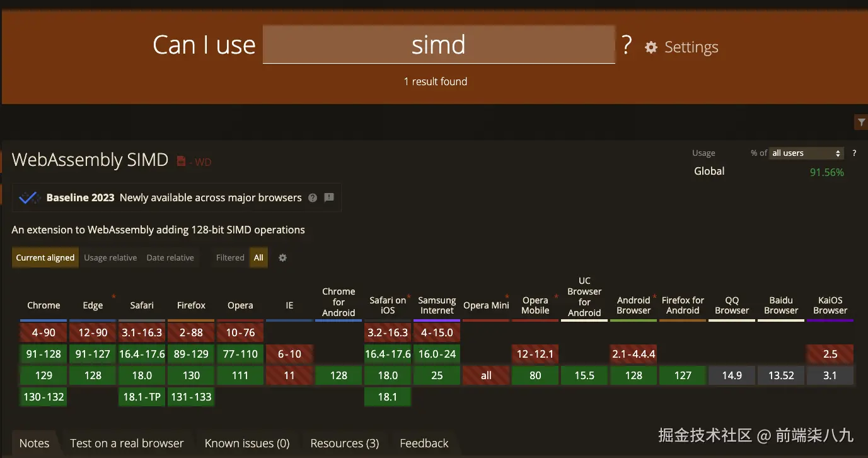This screenshot has height=458, width=868.
Task: Click the Baseline checkmark icon
Action: pyautogui.click(x=29, y=197)
